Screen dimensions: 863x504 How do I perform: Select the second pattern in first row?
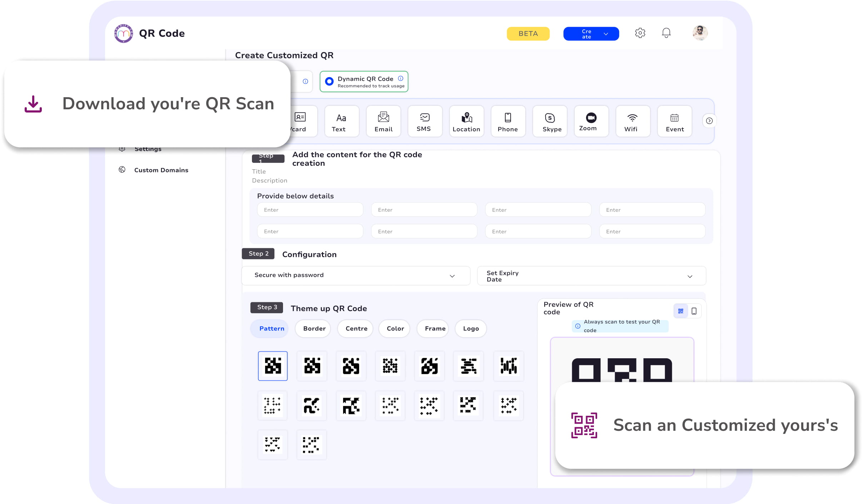[312, 366]
